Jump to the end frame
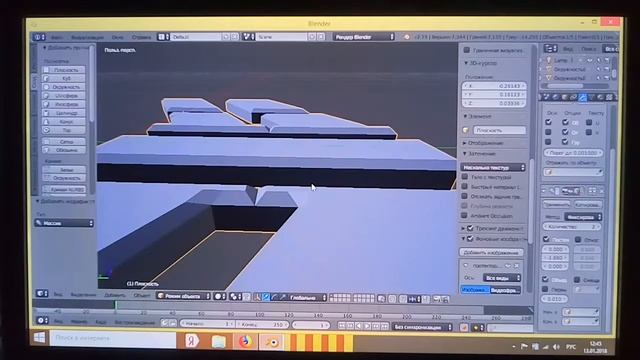The image size is (640, 360). (x=384, y=327)
